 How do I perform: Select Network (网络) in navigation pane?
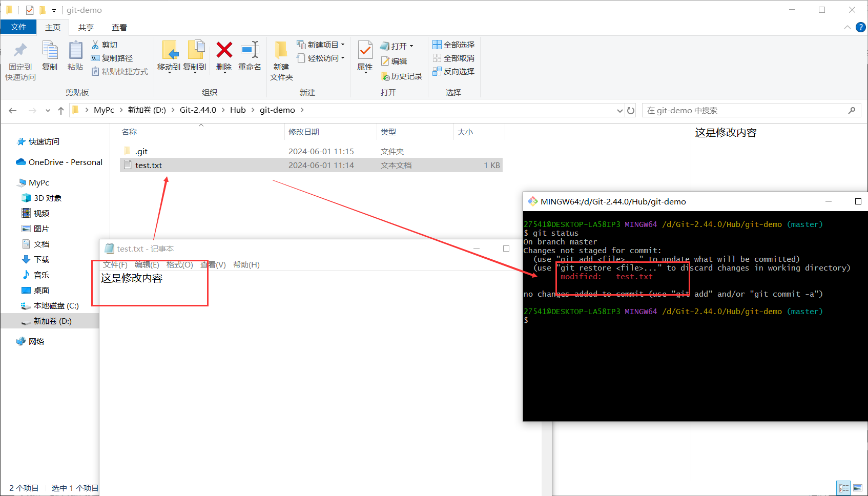[31, 341]
